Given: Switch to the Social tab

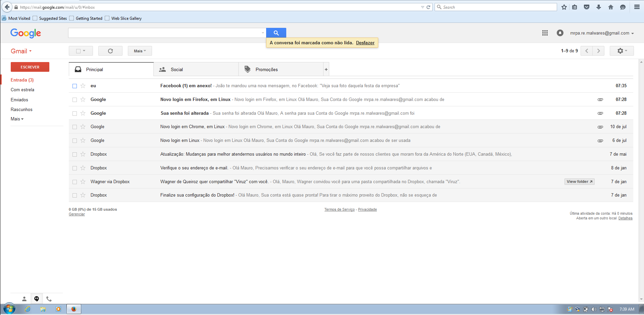Looking at the screenshot, I should pos(177,69).
